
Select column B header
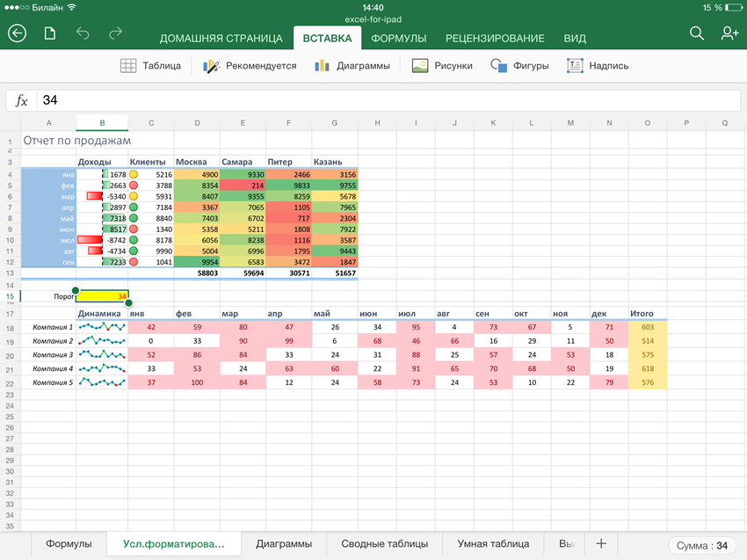pos(102,123)
